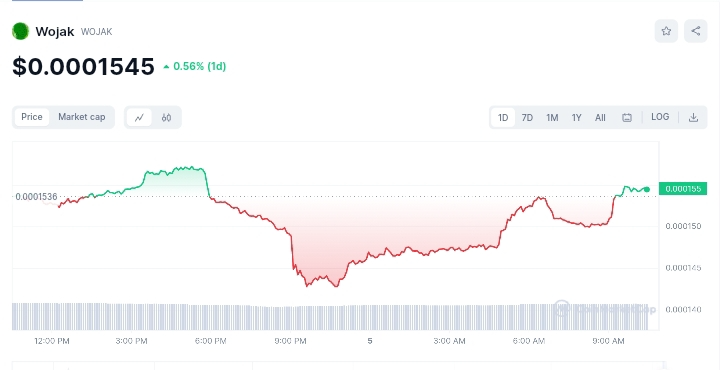
Task: Click the green end-of-line price dot
Action: [647, 189]
